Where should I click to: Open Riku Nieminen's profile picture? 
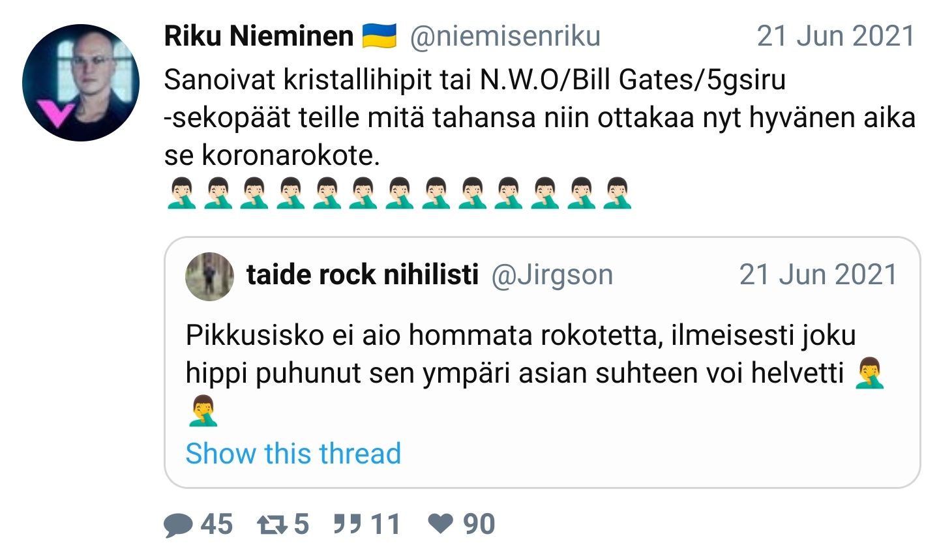click(x=81, y=83)
